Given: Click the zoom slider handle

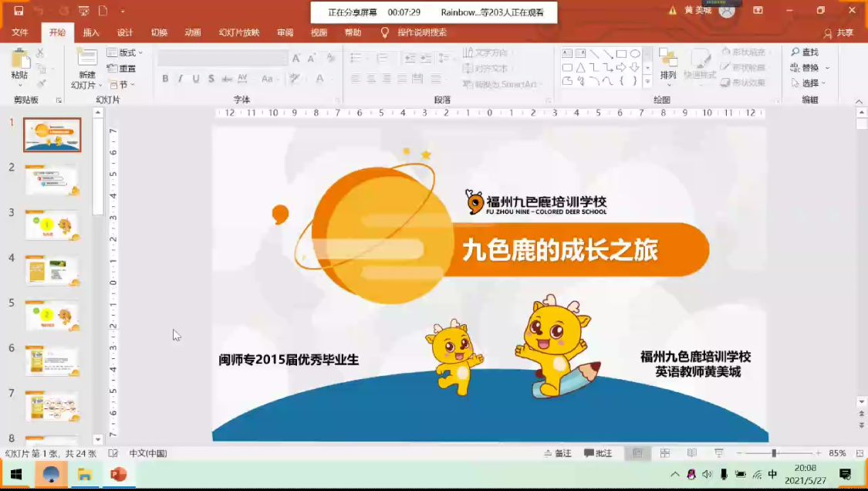Looking at the screenshot, I should point(774,453).
